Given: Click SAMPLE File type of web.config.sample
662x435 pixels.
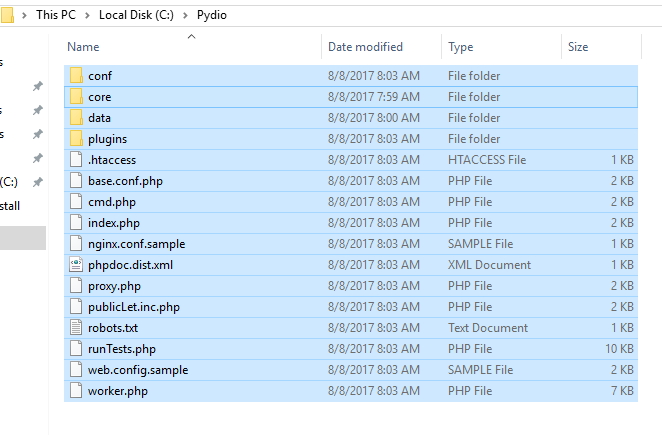Looking at the screenshot, I should point(480,370).
